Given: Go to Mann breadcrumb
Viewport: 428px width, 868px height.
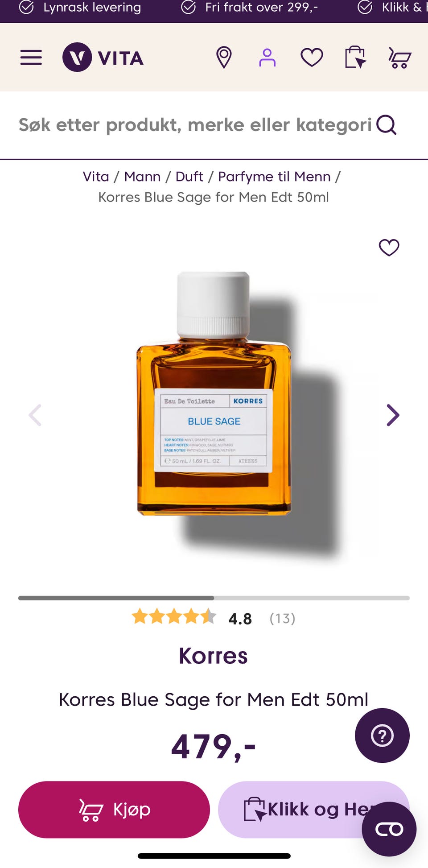Looking at the screenshot, I should 142,177.
